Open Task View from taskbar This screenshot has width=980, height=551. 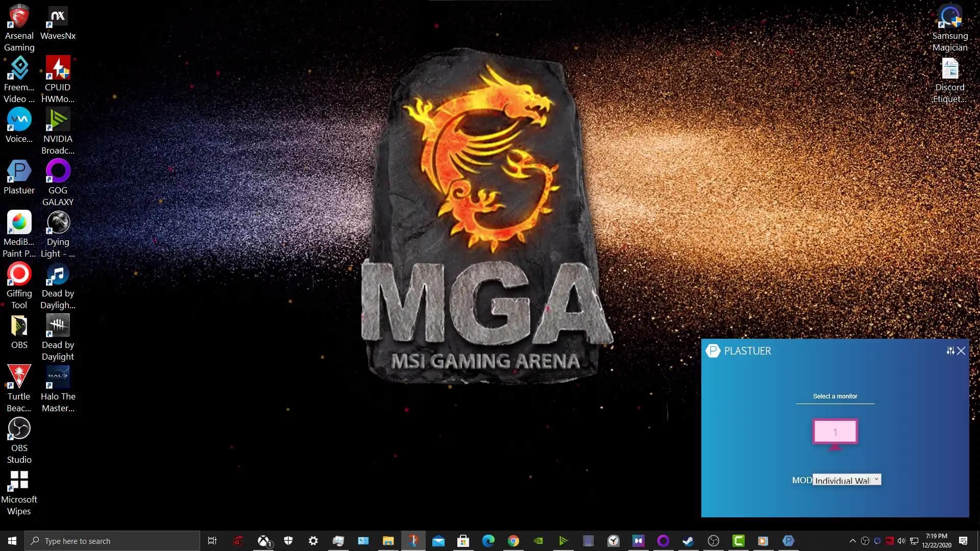click(x=212, y=541)
